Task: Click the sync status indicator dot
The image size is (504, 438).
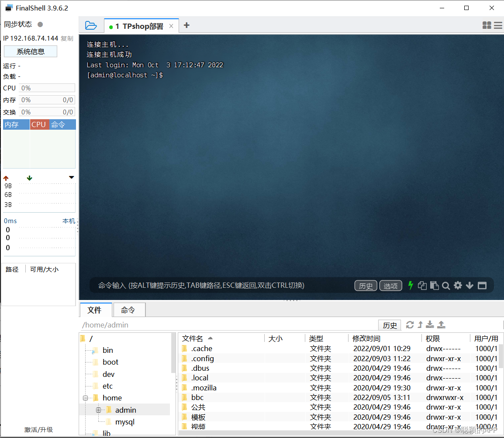Action: point(40,24)
